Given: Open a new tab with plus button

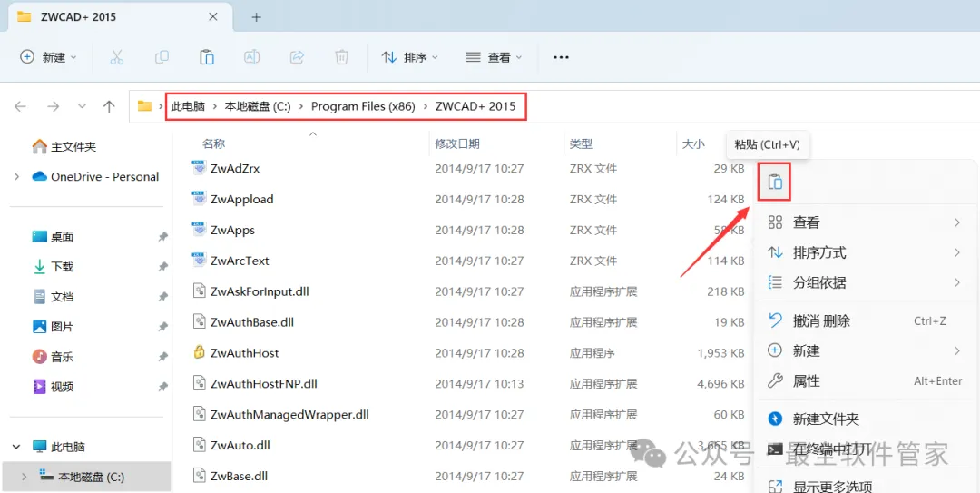Looking at the screenshot, I should pos(256,17).
